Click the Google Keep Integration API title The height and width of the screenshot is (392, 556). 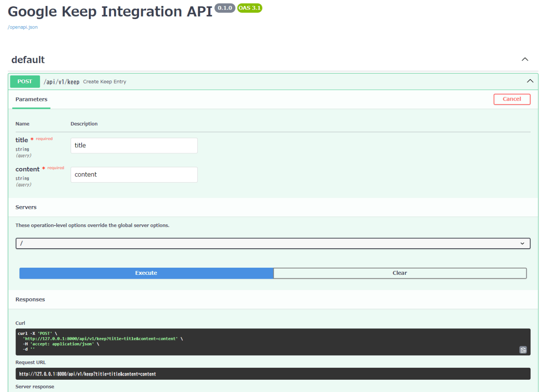coord(110,12)
